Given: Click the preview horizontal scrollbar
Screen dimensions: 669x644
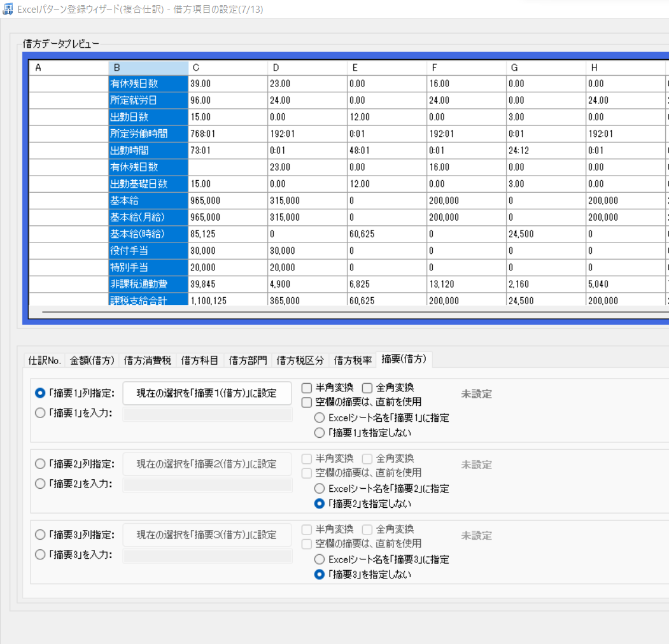Looking at the screenshot, I should (354, 312).
